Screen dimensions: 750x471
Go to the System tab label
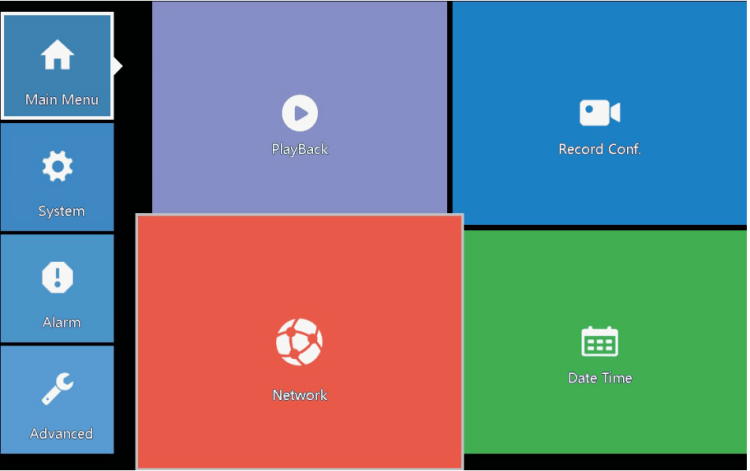point(61,211)
